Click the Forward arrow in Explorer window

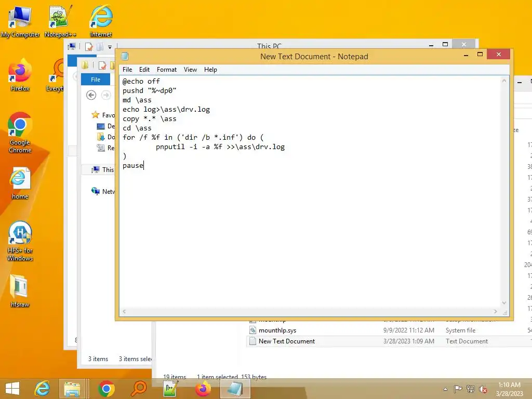pyautogui.click(x=106, y=95)
